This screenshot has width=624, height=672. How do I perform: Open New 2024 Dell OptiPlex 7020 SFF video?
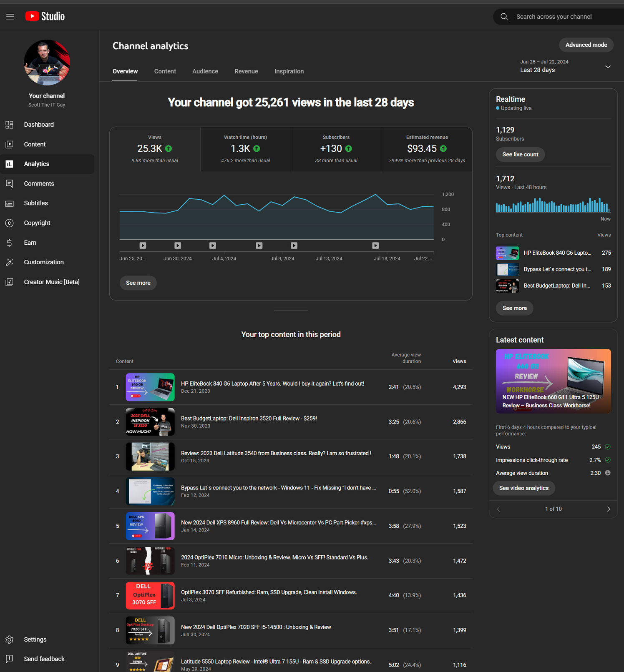click(x=256, y=627)
